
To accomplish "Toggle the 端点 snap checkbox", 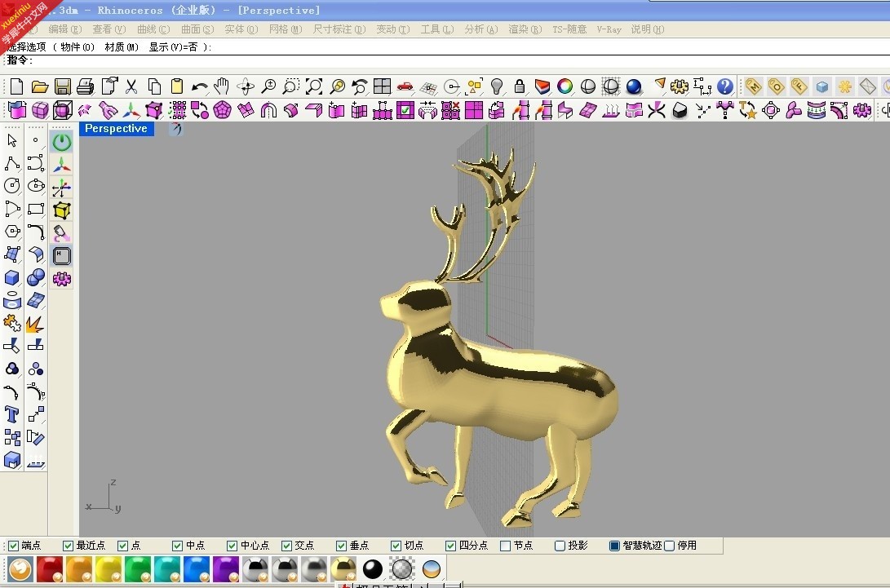I will tap(14, 546).
